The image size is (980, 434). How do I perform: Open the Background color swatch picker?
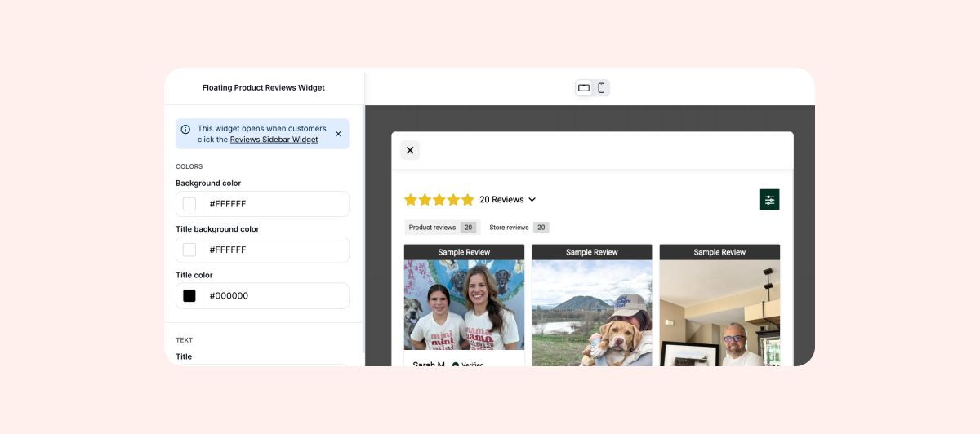(x=189, y=204)
